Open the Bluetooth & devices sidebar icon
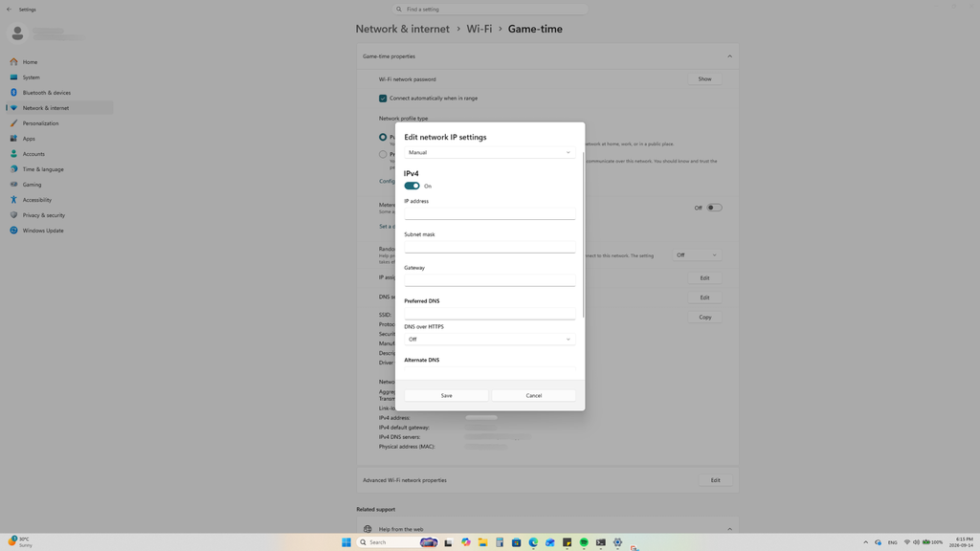Image resolution: width=980 pixels, height=551 pixels. [x=13, y=93]
